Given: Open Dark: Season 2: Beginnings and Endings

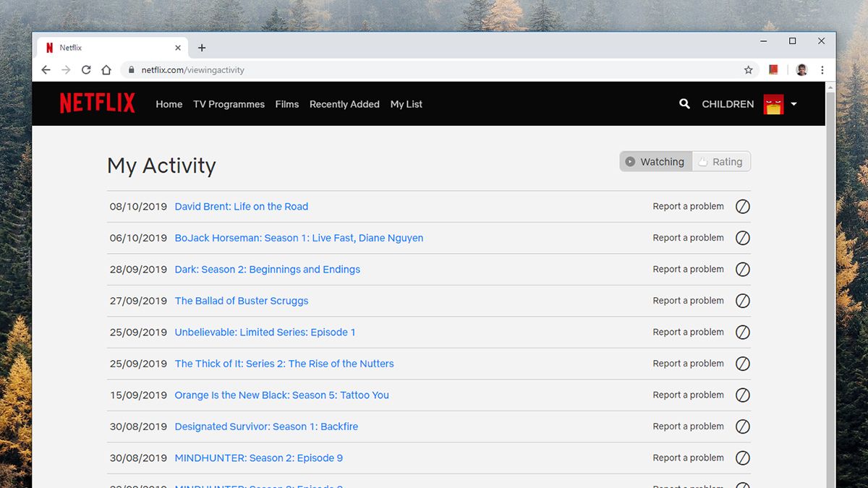Looking at the screenshot, I should click(268, 270).
